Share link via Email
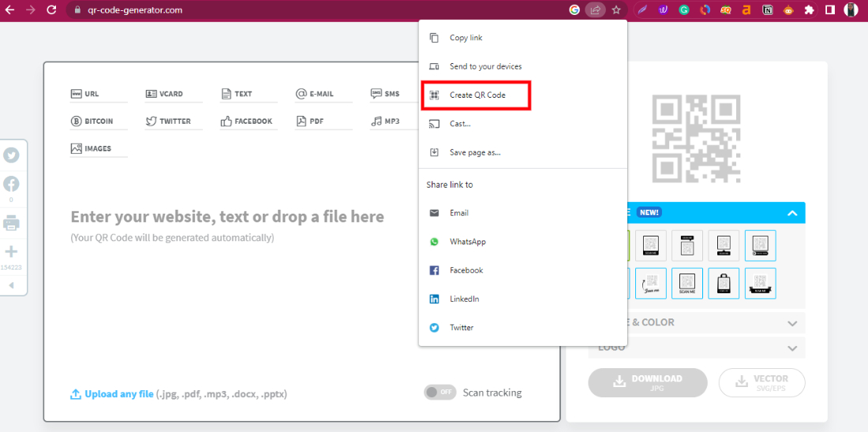 [x=522, y=213]
